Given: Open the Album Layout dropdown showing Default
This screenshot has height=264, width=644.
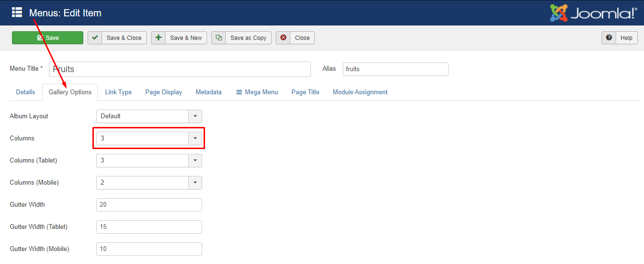Looking at the screenshot, I should click(x=149, y=116).
